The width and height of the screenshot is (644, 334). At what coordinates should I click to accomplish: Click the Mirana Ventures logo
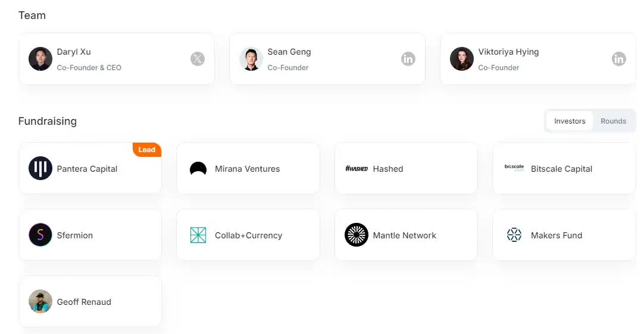[x=198, y=169]
